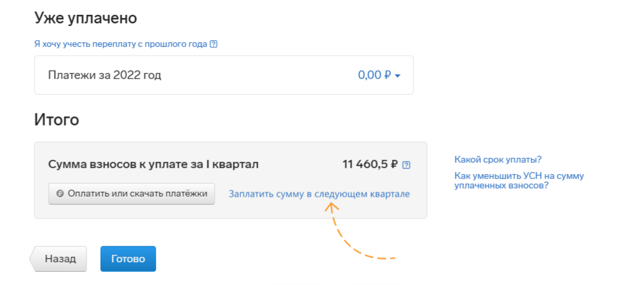Screen dimensions: 644x285
Task: Click help icon next to 11 460,5 ₽
Action: tap(406, 165)
